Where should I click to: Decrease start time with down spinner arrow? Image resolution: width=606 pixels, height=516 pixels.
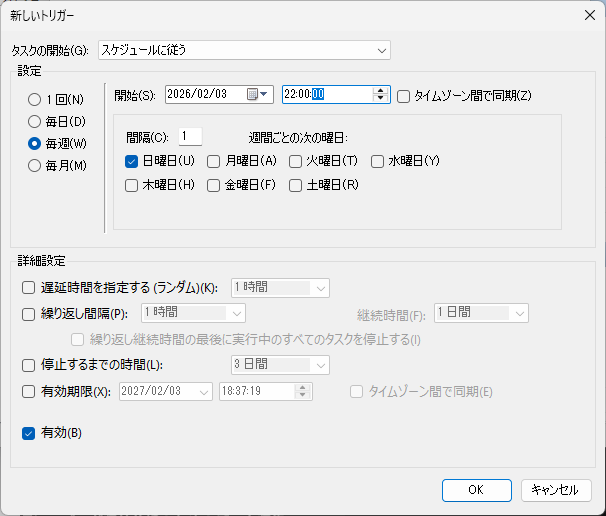380,99
